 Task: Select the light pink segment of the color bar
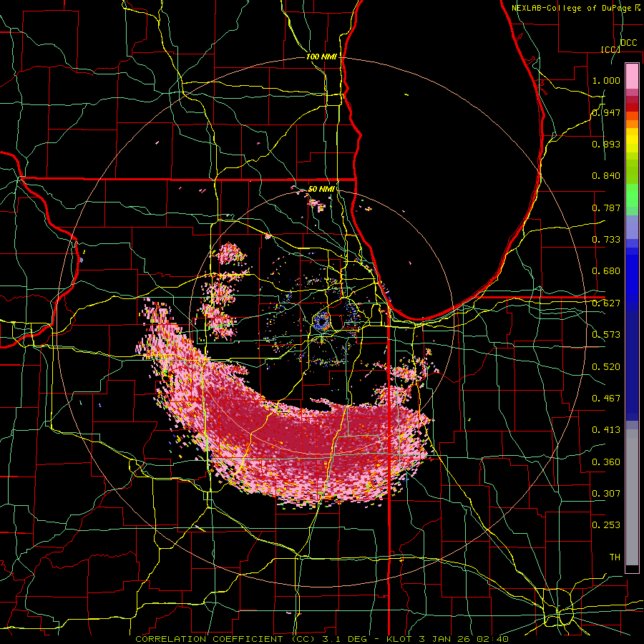(632, 77)
